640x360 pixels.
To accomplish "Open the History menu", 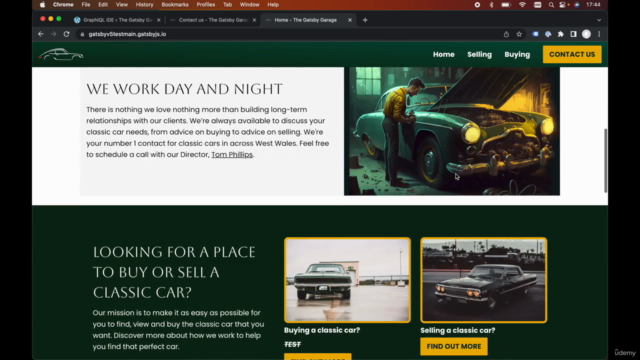I will [144, 5].
